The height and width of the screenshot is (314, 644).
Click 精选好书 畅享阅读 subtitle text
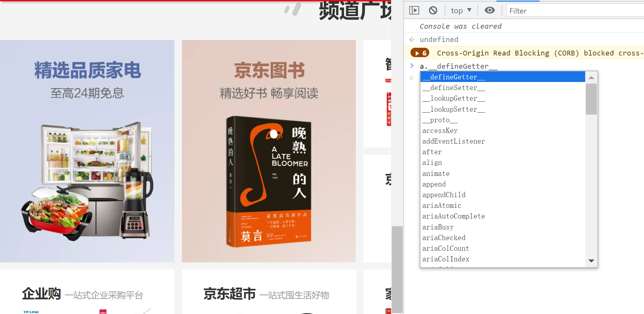[x=269, y=93]
